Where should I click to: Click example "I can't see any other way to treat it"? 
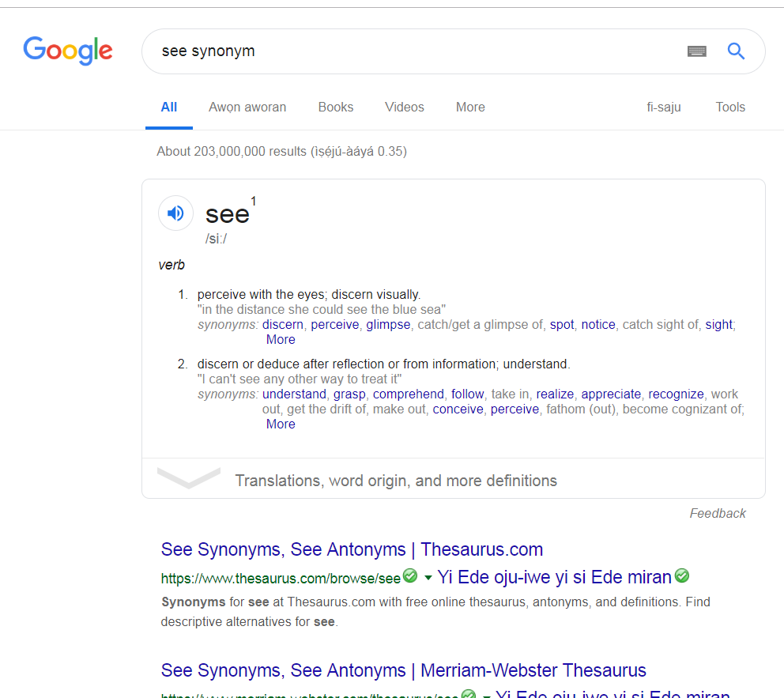tap(300, 379)
